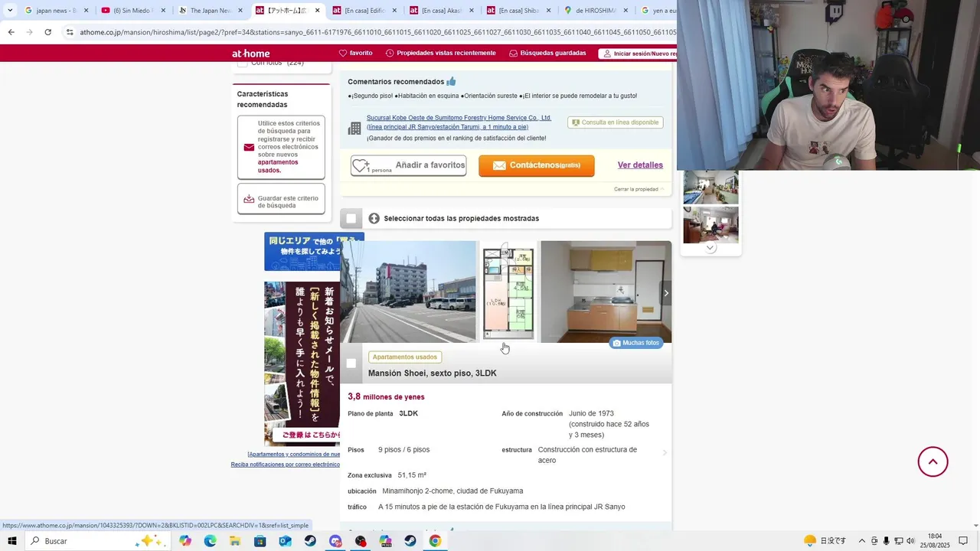The height and width of the screenshot is (551, 980).
Task: Tick the checkbox for Mansión Shoei listing
Action: [351, 364]
